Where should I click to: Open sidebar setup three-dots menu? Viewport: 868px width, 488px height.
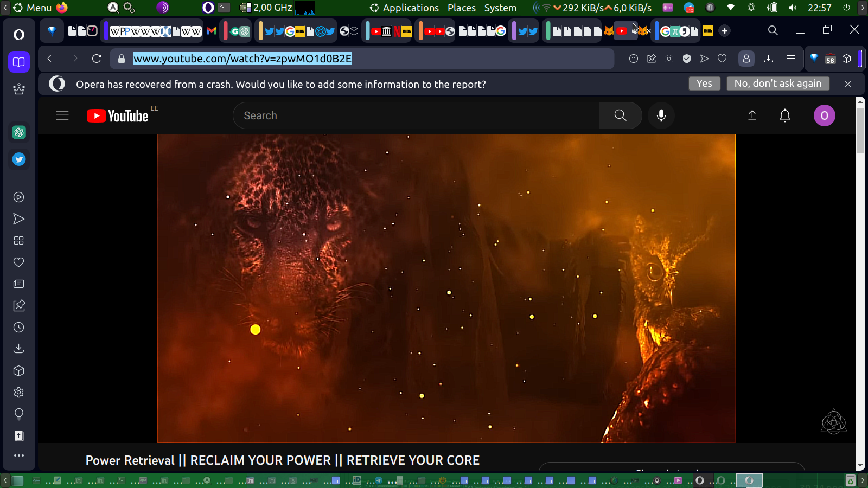(x=19, y=455)
